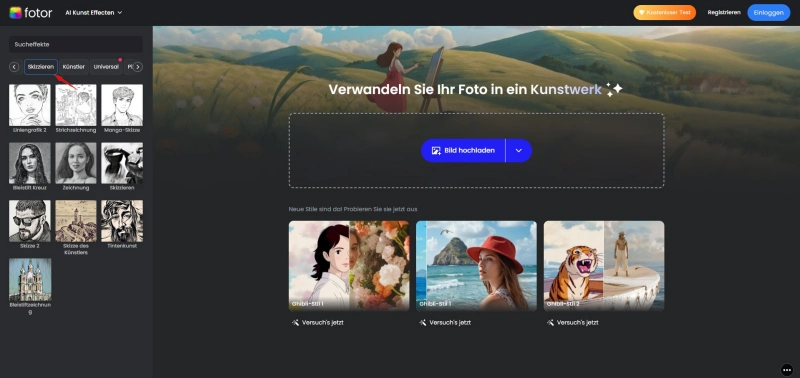The image size is (800, 378).
Task: Switch to the Künstler tab
Action: (x=73, y=67)
